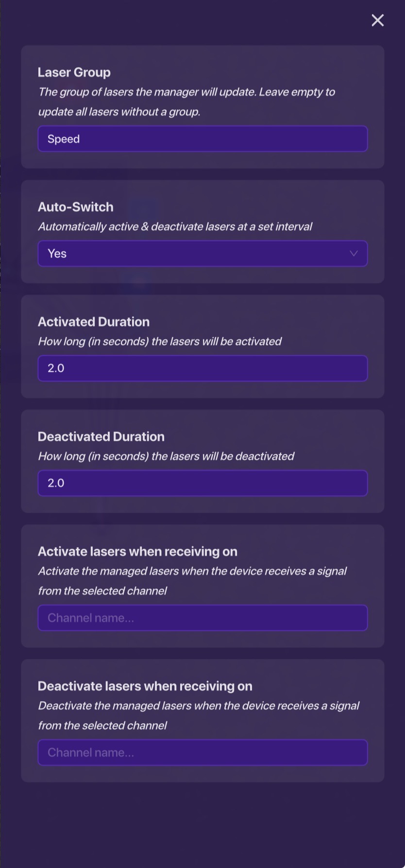Click the Activate lasers when receiving on heading
405x868 pixels.
point(137,552)
